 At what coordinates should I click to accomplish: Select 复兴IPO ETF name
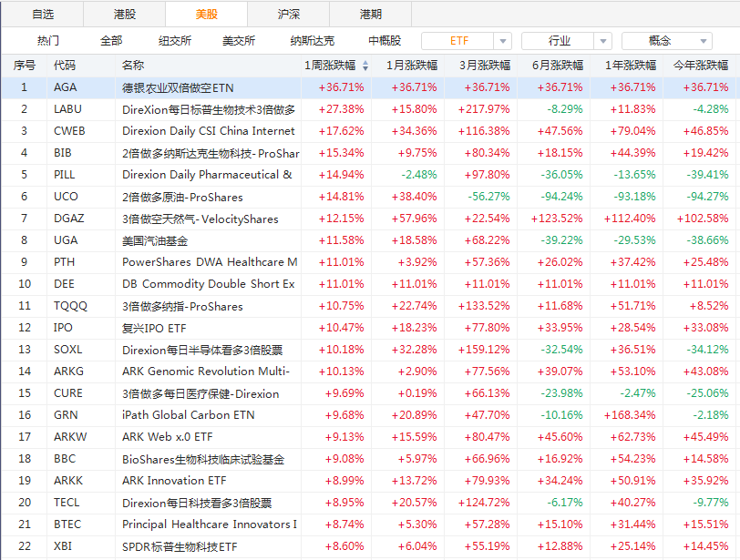(x=154, y=328)
